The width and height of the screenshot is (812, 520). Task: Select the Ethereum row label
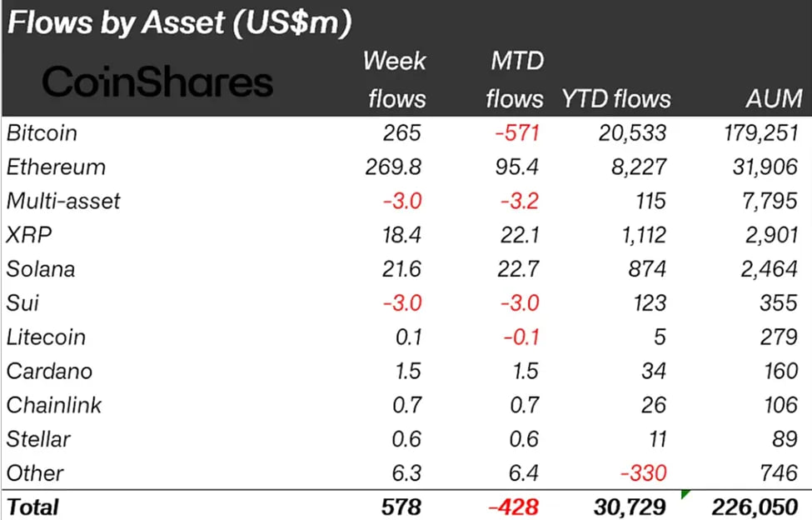tap(56, 167)
